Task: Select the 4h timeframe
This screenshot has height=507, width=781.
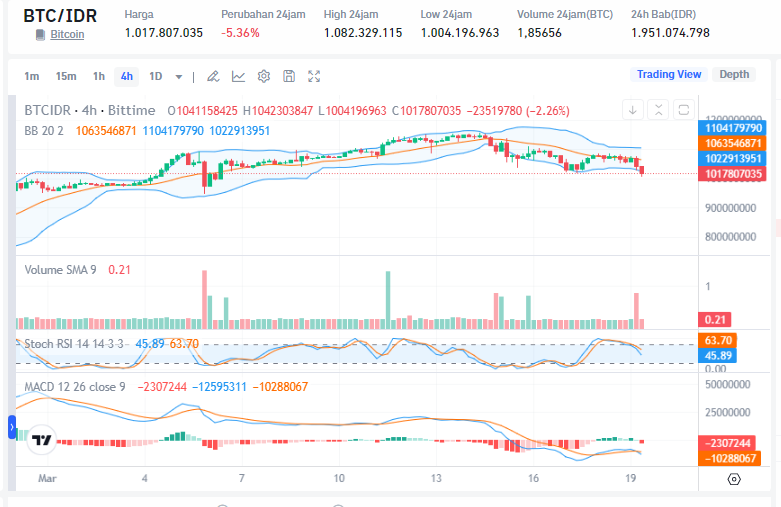Action: point(126,76)
